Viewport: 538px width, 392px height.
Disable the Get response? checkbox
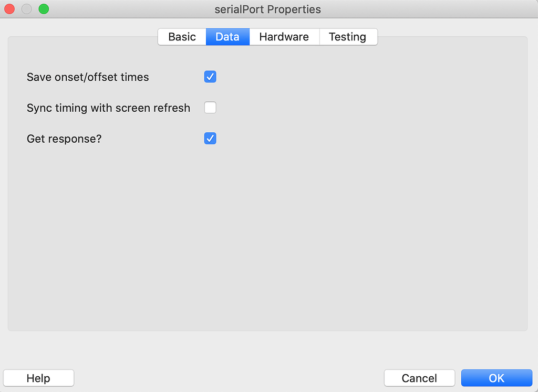coord(210,139)
